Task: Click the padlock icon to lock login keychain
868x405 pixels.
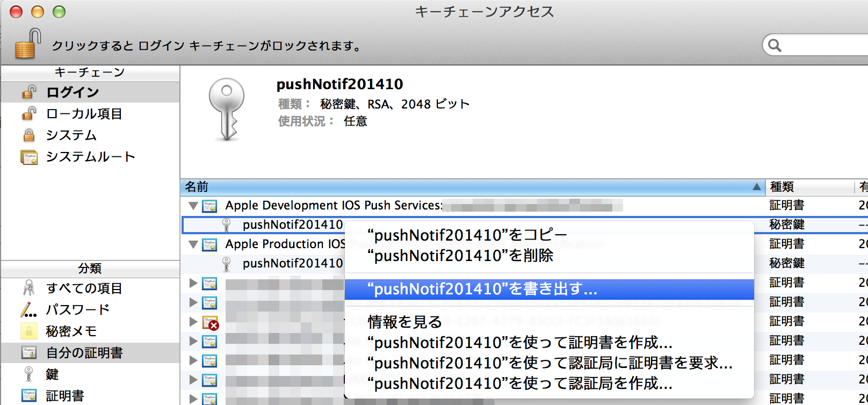Action: 28,44
